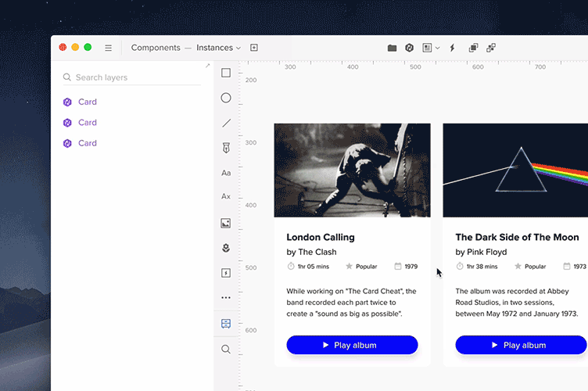Toggle the layers panel icon in the toolbar

(226, 324)
